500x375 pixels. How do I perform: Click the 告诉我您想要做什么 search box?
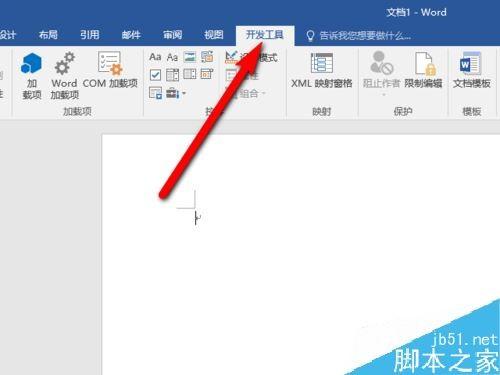(365, 35)
